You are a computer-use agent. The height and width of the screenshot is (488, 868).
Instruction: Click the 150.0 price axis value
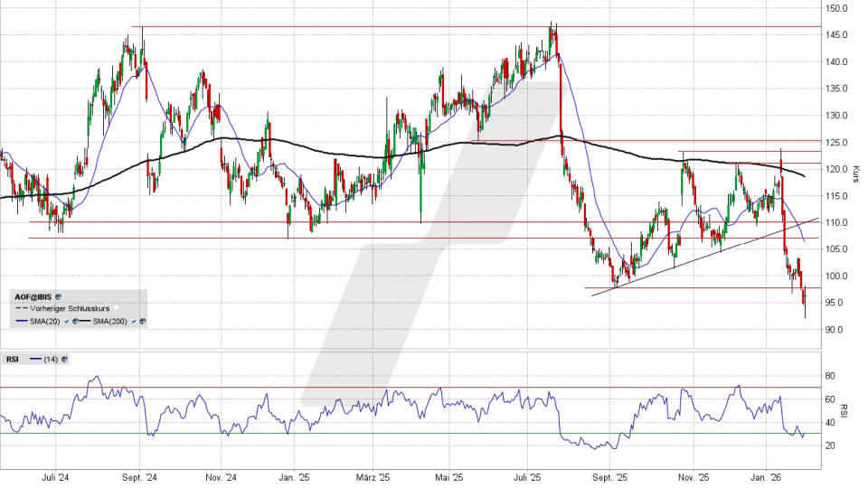[x=834, y=9]
